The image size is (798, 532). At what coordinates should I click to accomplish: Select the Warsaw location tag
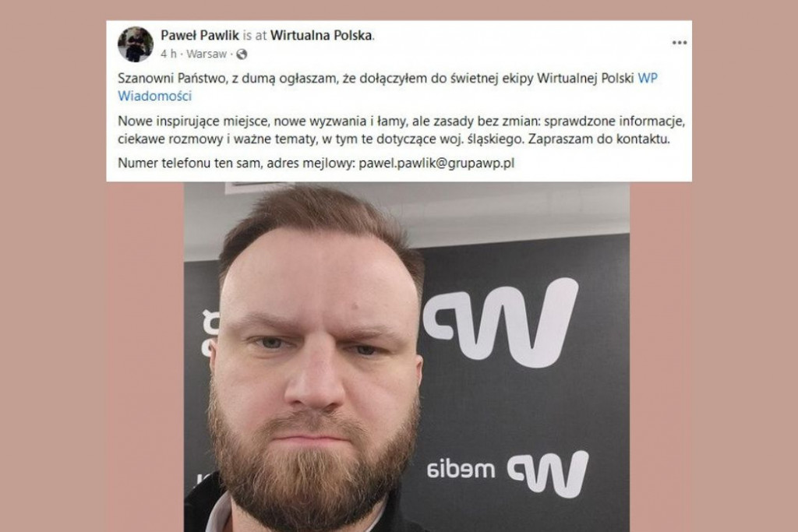pyautogui.click(x=206, y=54)
